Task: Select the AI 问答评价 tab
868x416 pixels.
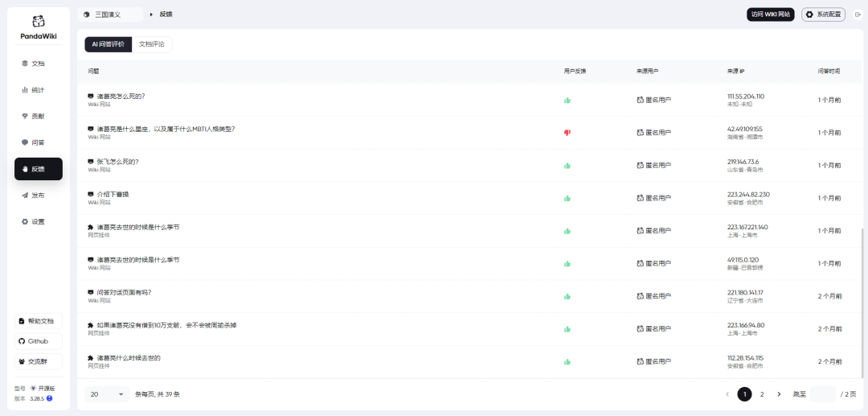Action: click(x=108, y=44)
